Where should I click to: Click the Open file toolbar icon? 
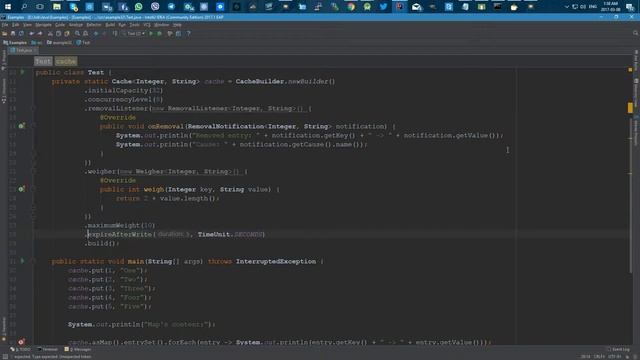tap(4, 33)
